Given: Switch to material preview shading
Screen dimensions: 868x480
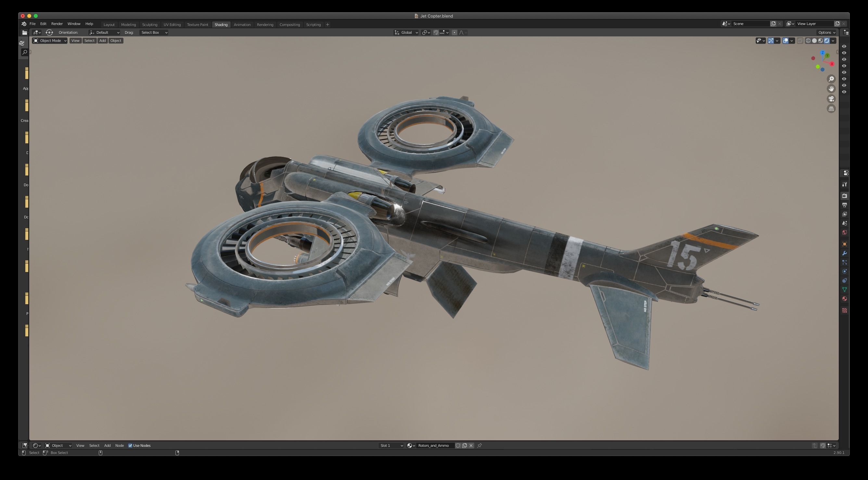Looking at the screenshot, I should pyautogui.click(x=821, y=41).
